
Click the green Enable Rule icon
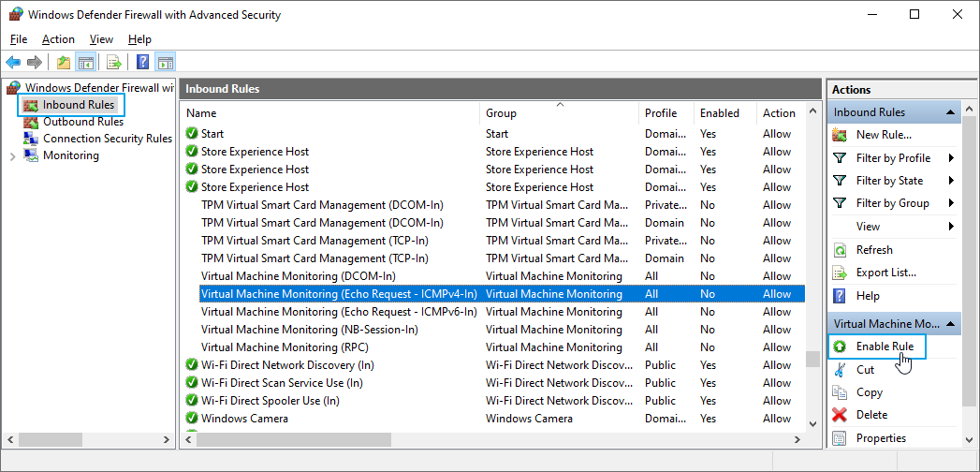click(840, 347)
